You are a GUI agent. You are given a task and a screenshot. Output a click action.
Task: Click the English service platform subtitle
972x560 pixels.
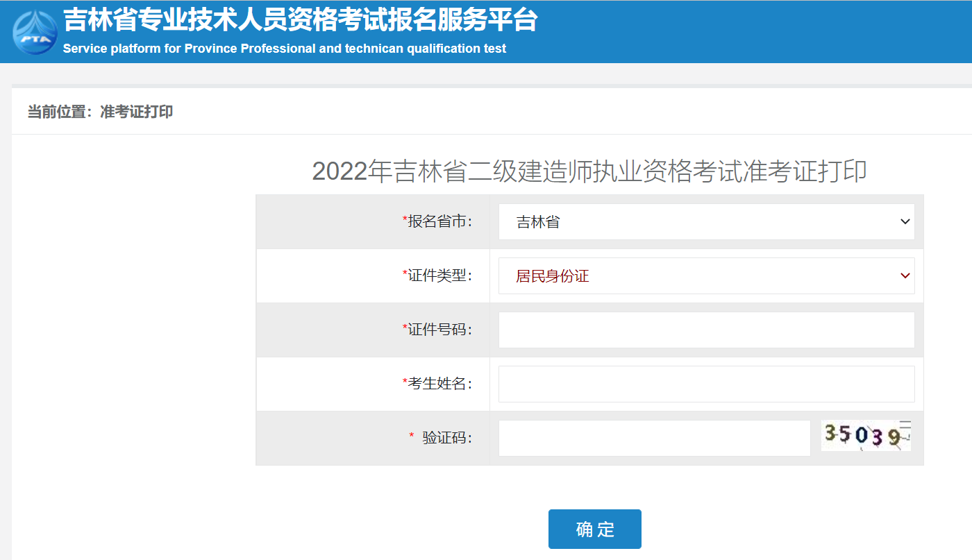[284, 49]
